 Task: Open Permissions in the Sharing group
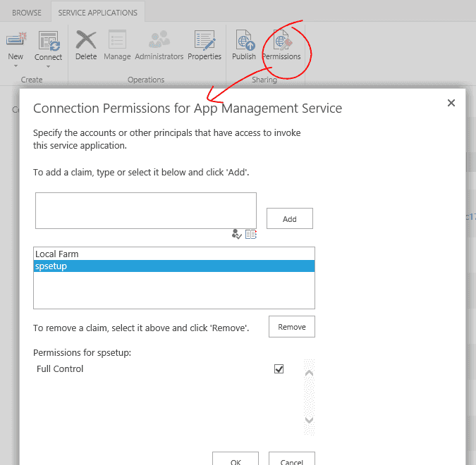(281, 41)
